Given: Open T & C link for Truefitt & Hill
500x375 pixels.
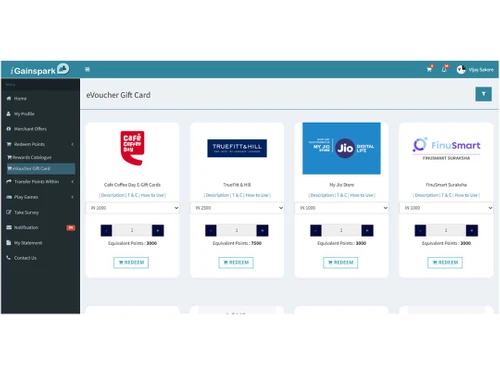Looking at the screenshot, I should pyautogui.click(x=237, y=195).
